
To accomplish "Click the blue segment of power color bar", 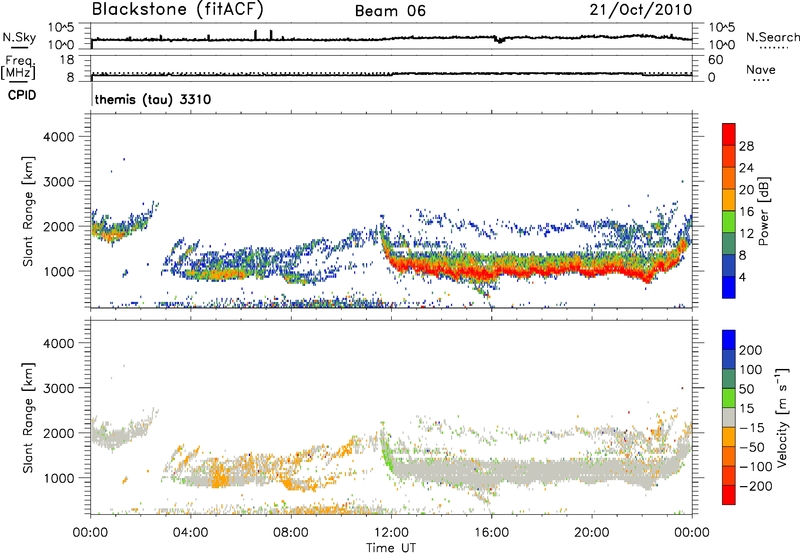I will pyautogui.click(x=729, y=287).
